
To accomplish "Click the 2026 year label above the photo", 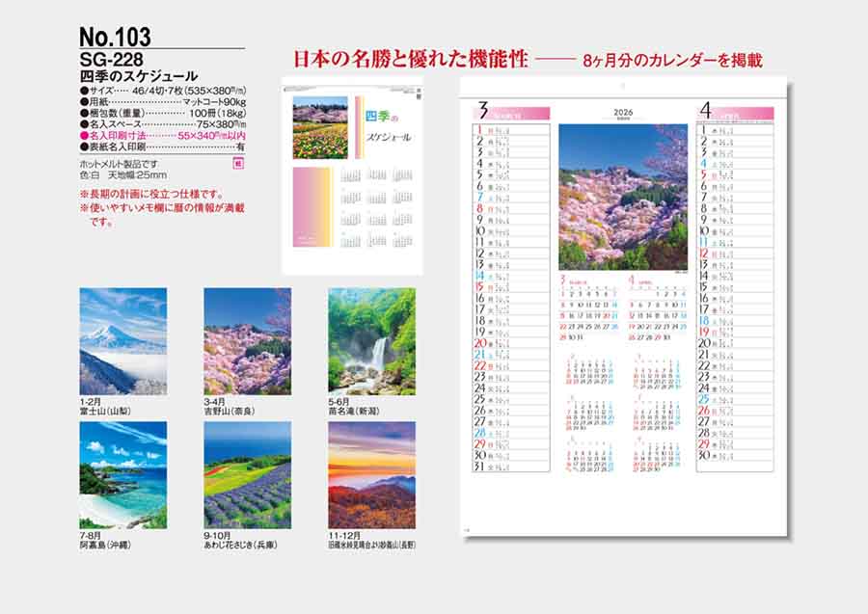I will click(623, 112).
